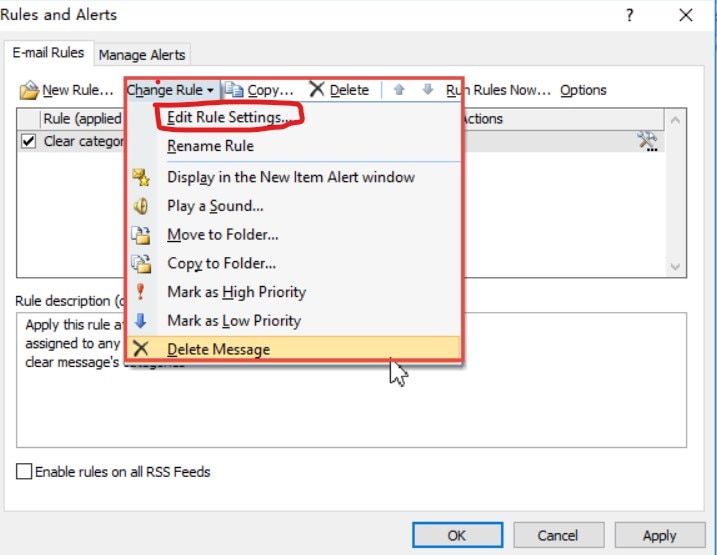717x555 pixels.
Task: Enable rules on all RSS Feeds
Action: coord(24,471)
